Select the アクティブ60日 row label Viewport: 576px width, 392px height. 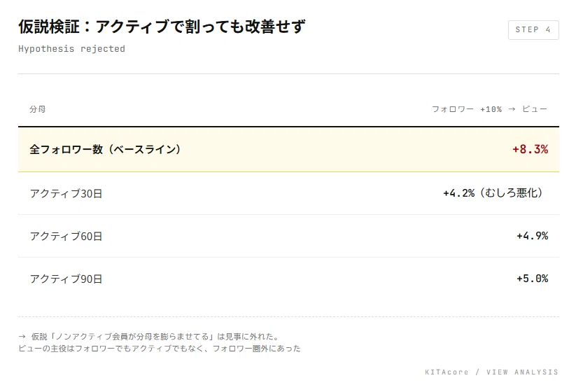(66, 236)
